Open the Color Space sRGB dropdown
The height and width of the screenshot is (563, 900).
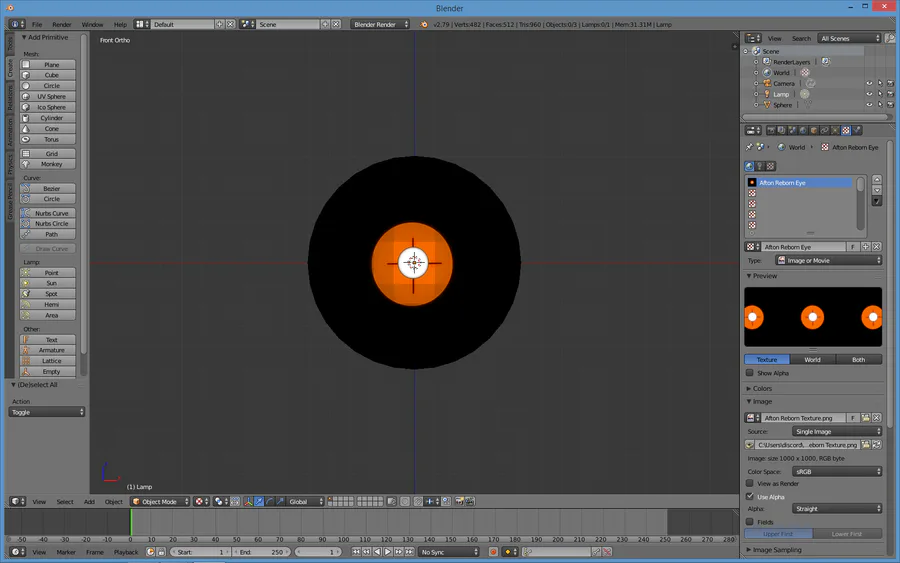836,472
